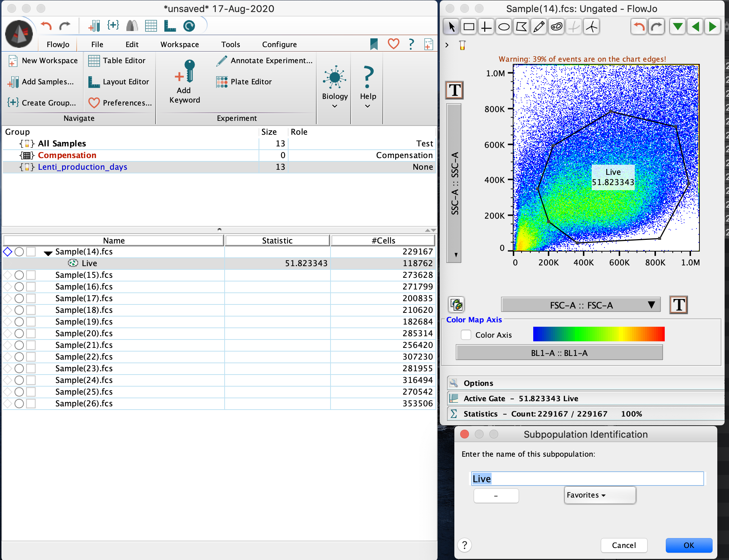Select the polygon gate tool
Screen dimensions: 729x560
tap(521, 26)
